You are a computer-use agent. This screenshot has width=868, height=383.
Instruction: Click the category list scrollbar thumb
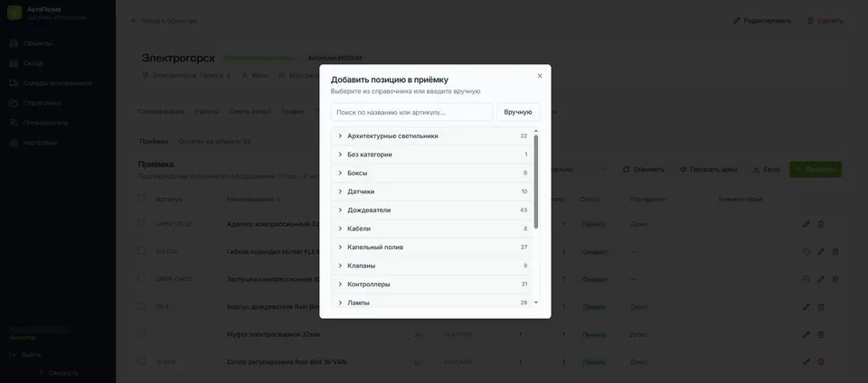pyautogui.click(x=536, y=182)
